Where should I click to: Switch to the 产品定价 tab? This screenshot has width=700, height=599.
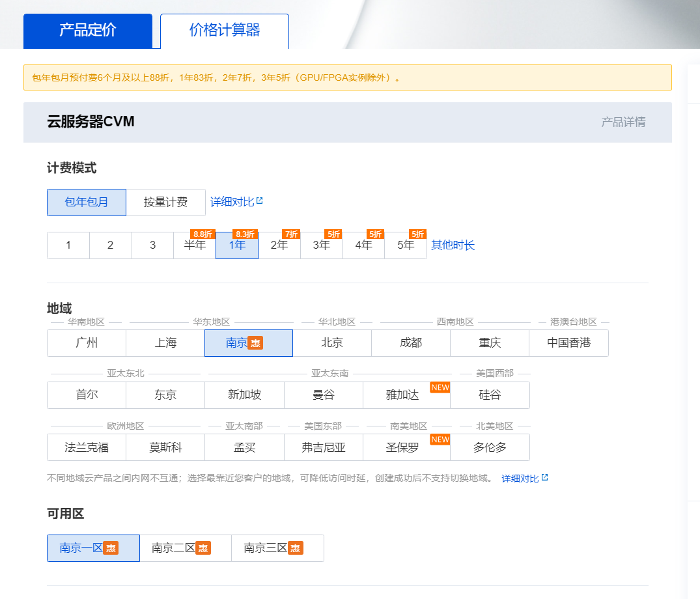[x=88, y=31]
